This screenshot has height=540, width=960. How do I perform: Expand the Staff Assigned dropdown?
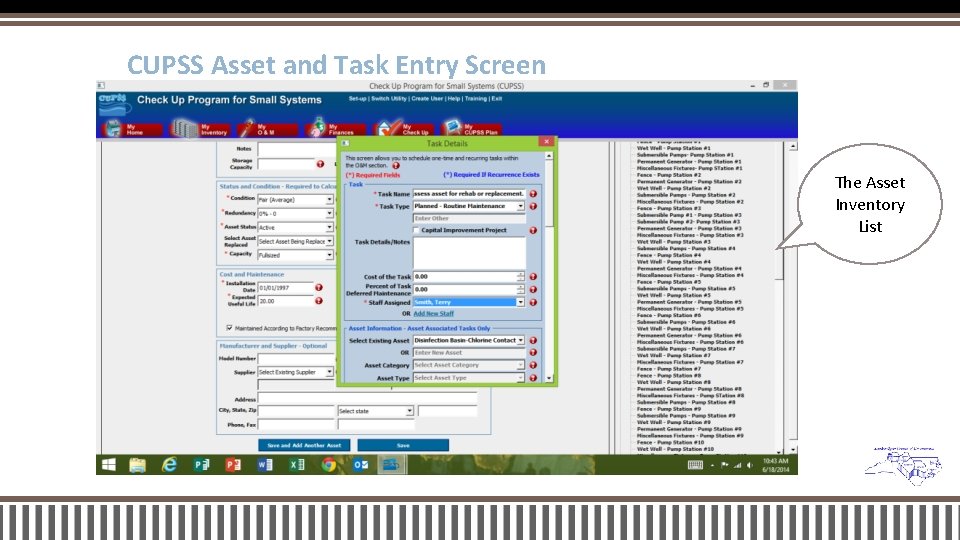[520, 302]
